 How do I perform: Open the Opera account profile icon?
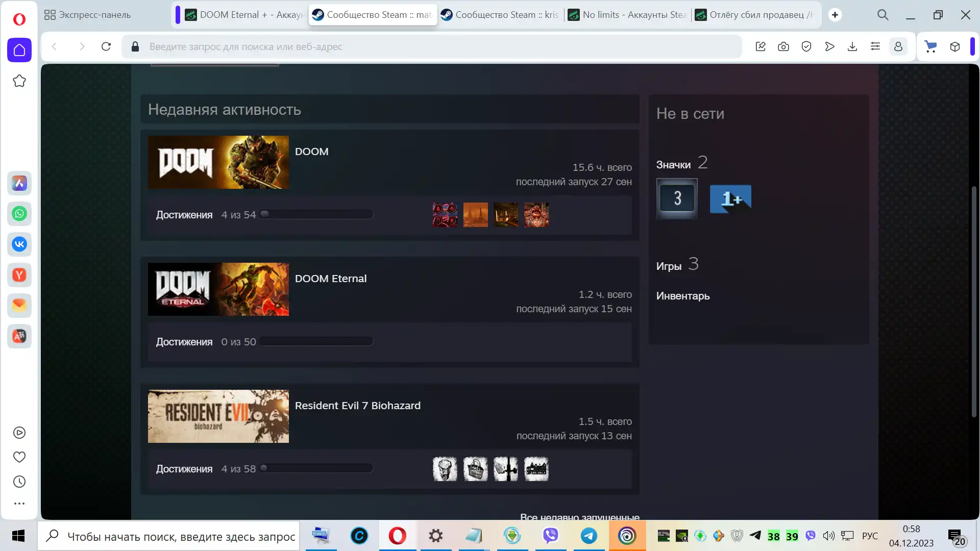point(898,46)
